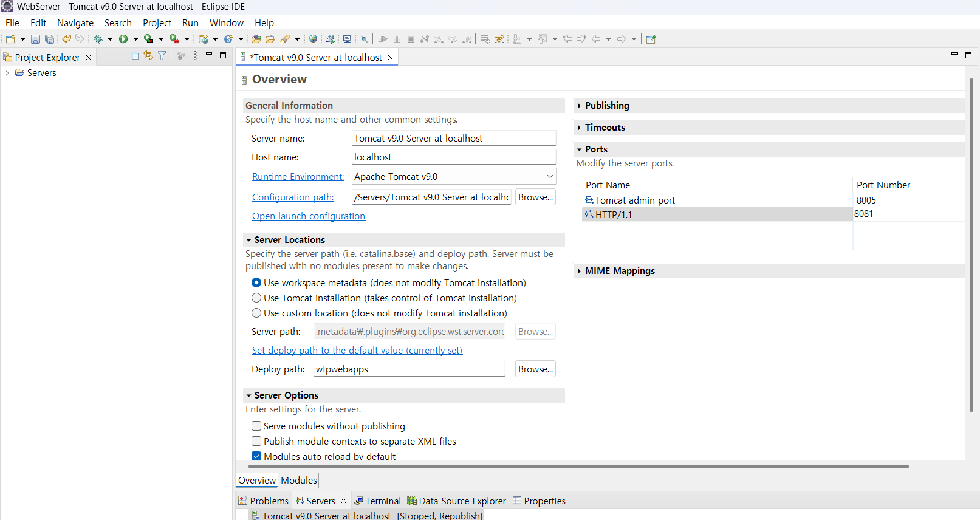Click the horizontal scrollbar below Overview
Screen dimensions: 980x520
(x=578, y=467)
